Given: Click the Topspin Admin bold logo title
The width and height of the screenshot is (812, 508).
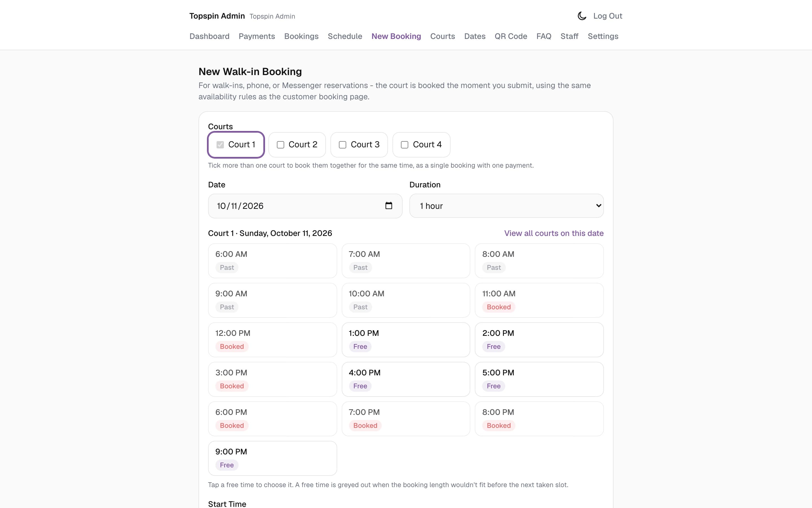Looking at the screenshot, I should [x=217, y=16].
